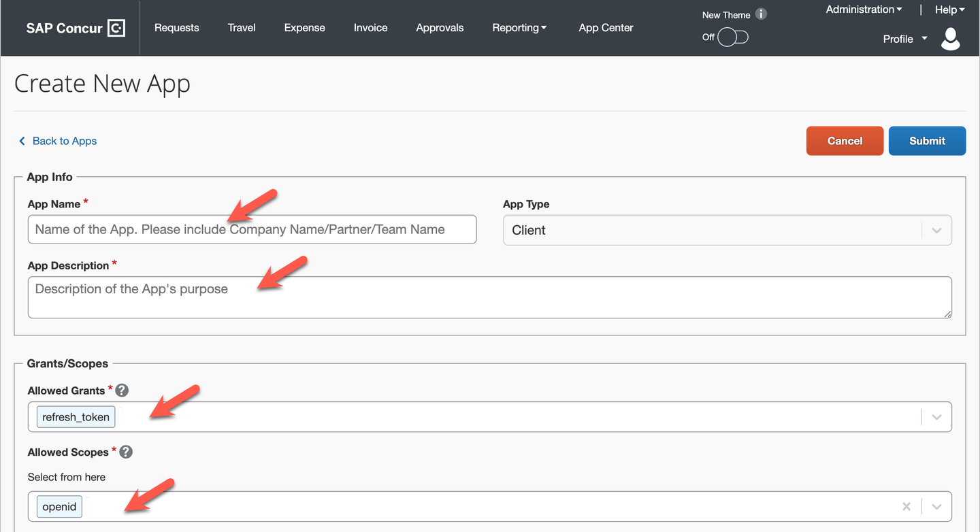Expand the Allowed Scopes dropdown arrow
Image resolution: width=980 pixels, height=532 pixels.
936,506
